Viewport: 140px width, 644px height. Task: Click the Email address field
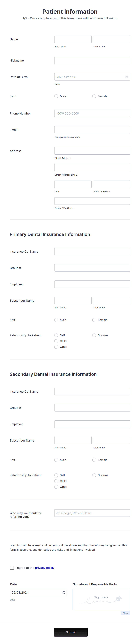pyautogui.click(x=92, y=130)
